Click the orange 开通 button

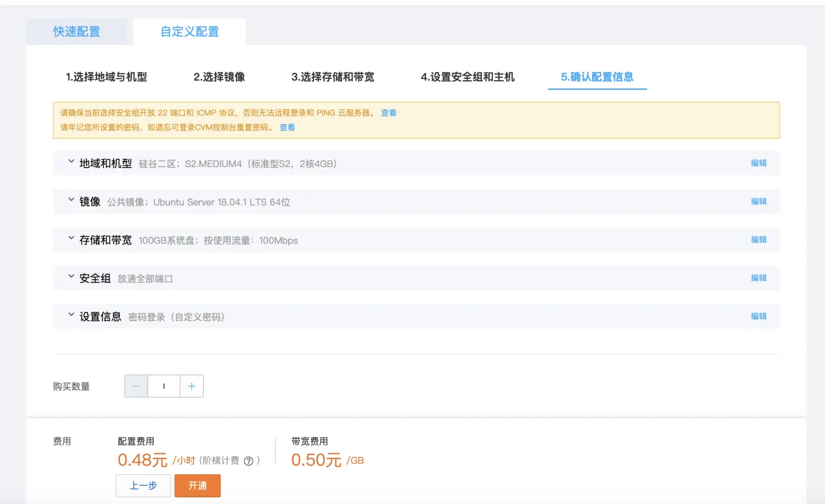pos(197,486)
